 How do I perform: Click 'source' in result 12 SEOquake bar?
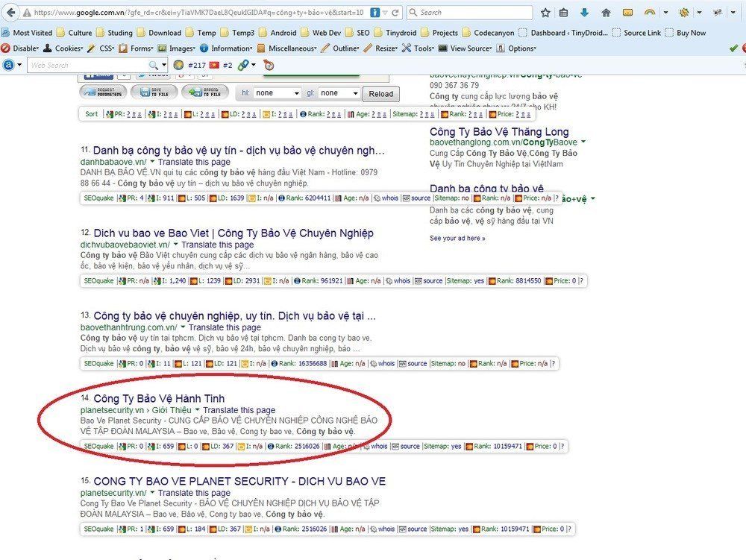pos(433,280)
